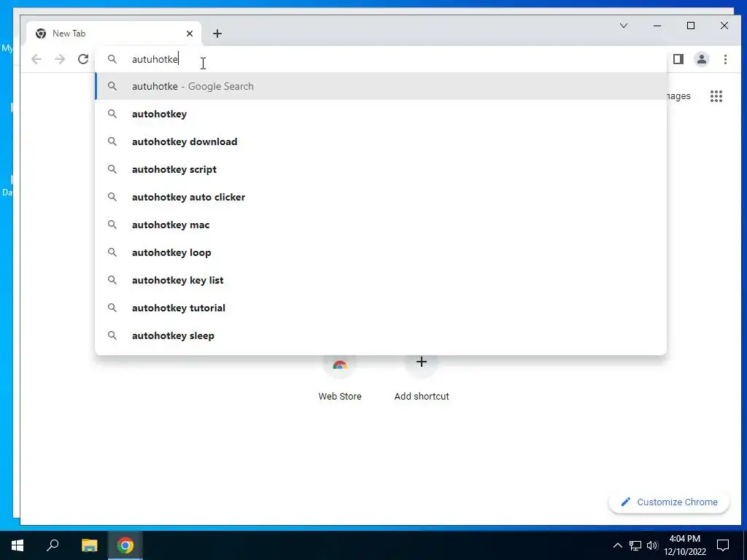Click the Add shortcut tile
Image resolution: width=747 pixels, height=560 pixels.
(422, 378)
